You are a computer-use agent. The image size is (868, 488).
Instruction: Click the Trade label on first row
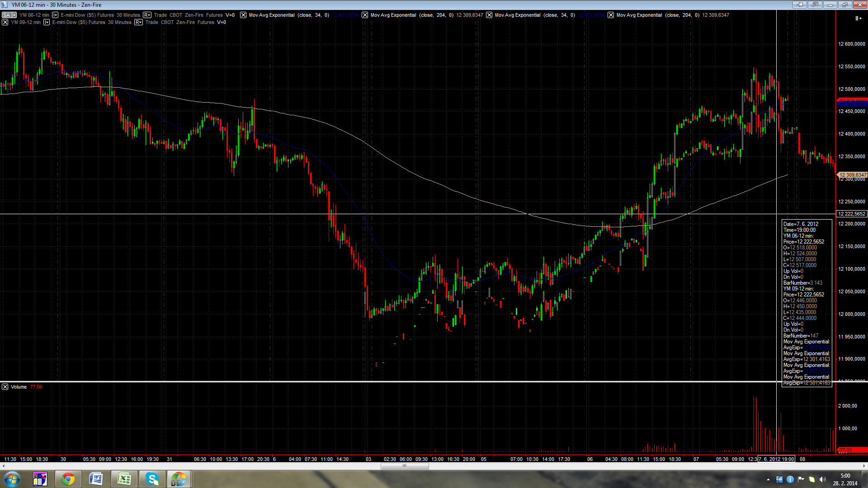coord(160,15)
